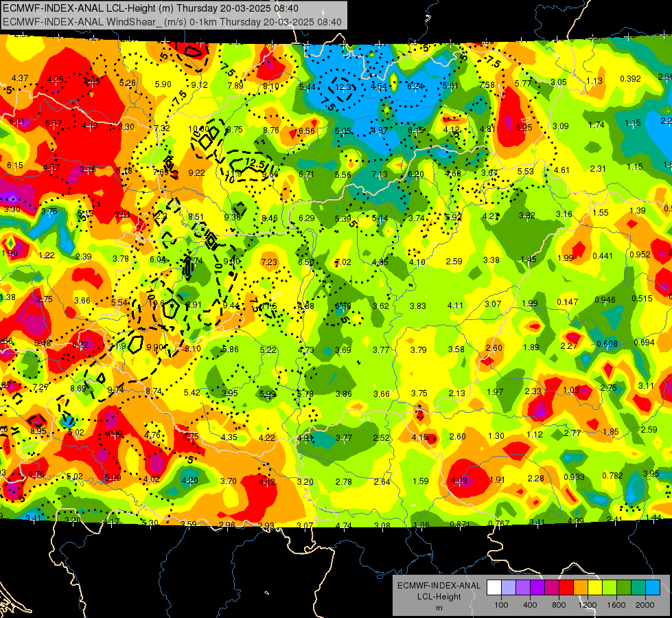Viewport: 672px width, 618px height.
Task: Click the grid value 0.694
Action: coord(644,342)
